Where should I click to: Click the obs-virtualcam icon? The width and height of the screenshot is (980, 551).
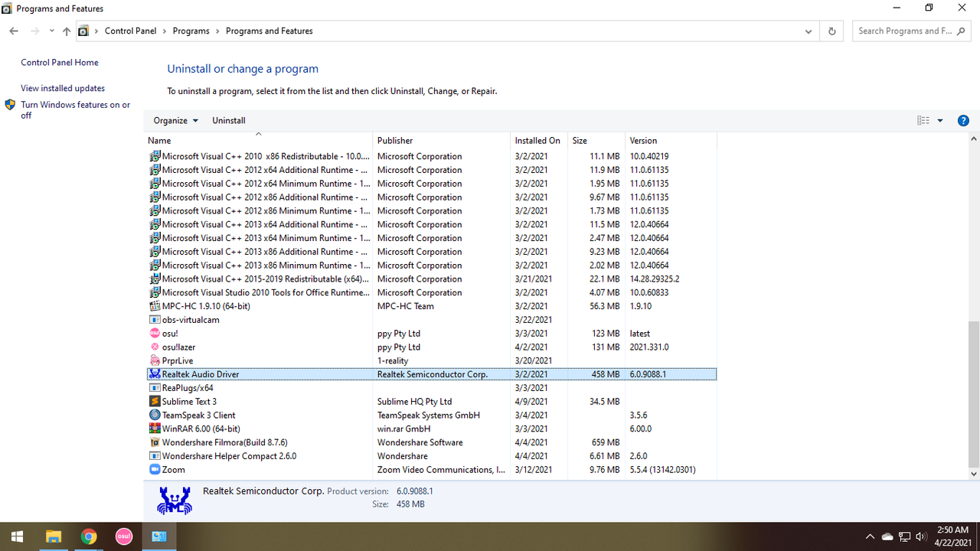pyautogui.click(x=155, y=320)
